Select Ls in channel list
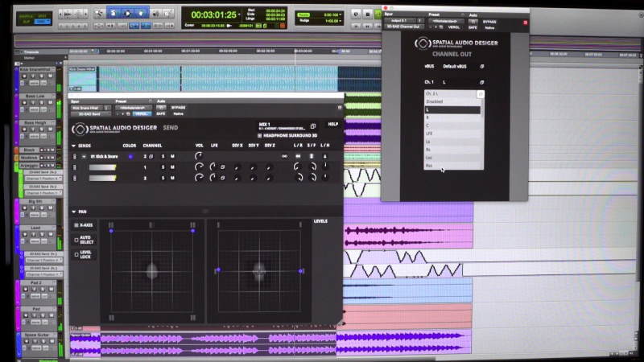Viewport: 644px width, 362px height. [x=452, y=142]
